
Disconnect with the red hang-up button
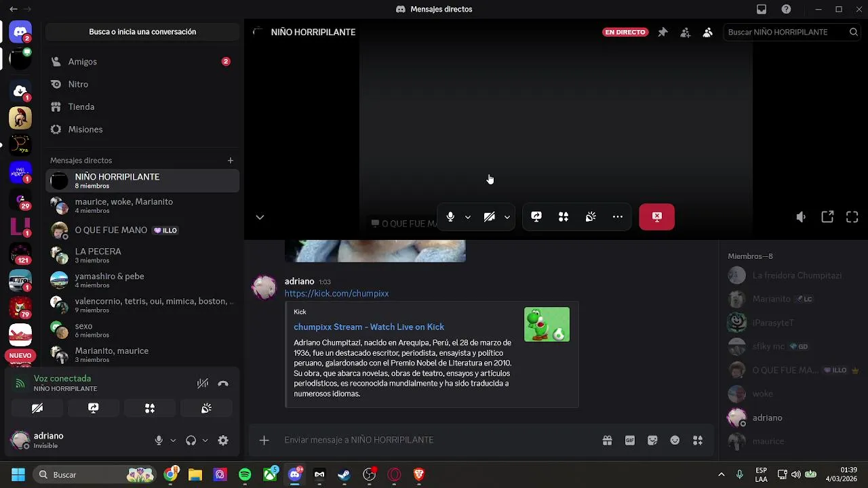[x=656, y=217]
